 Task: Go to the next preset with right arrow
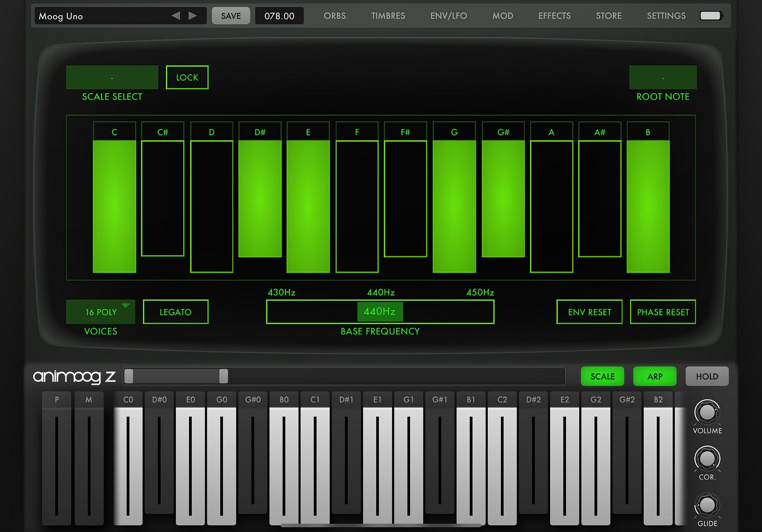point(193,16)
